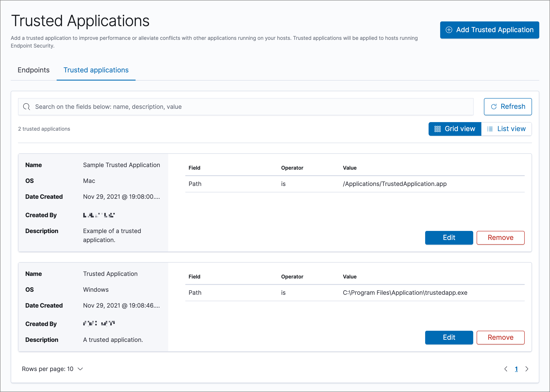This screenshot has width=550, height=392.
Task: Remove the Windows Trusted Application entry
Action: 500,337
